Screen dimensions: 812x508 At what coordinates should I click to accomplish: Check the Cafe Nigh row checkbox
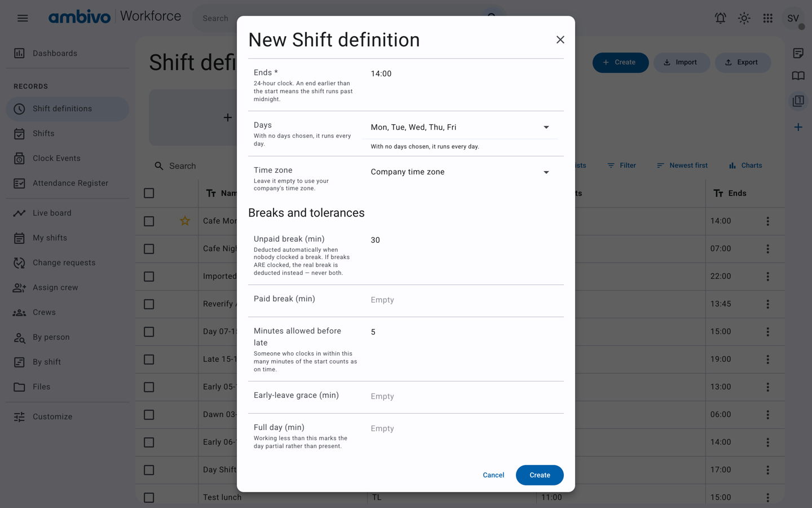click(149, 249)
